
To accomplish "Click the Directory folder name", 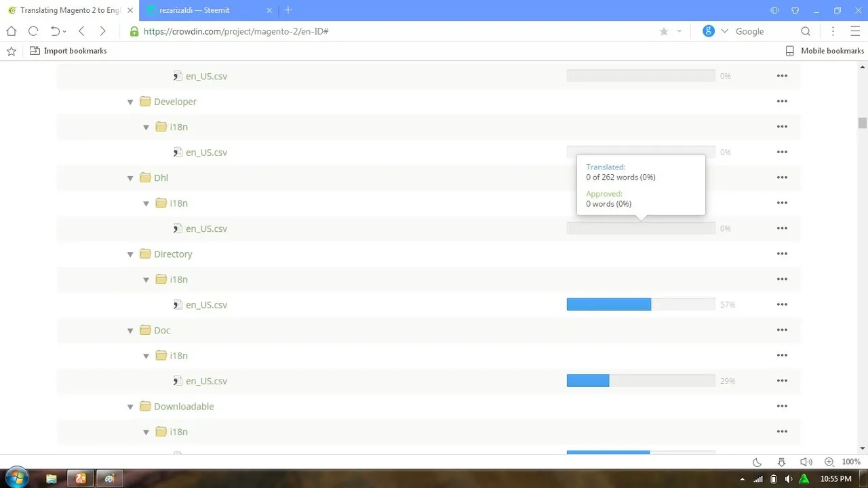I will 173,254.
